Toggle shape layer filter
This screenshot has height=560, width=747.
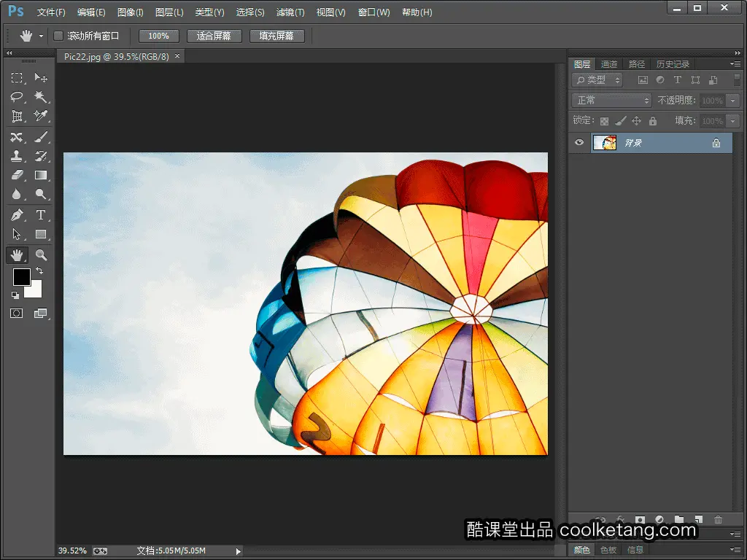coord(695,80)
